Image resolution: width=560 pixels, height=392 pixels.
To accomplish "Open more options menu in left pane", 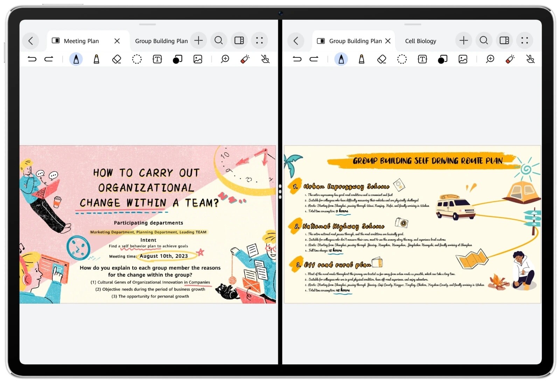I will pos(259,41).
